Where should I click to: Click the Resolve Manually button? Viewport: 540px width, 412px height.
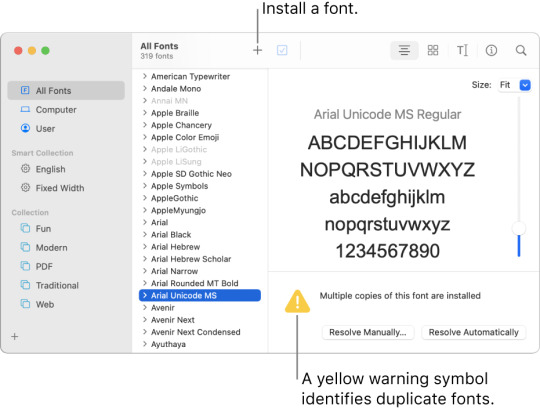(368, 332)
